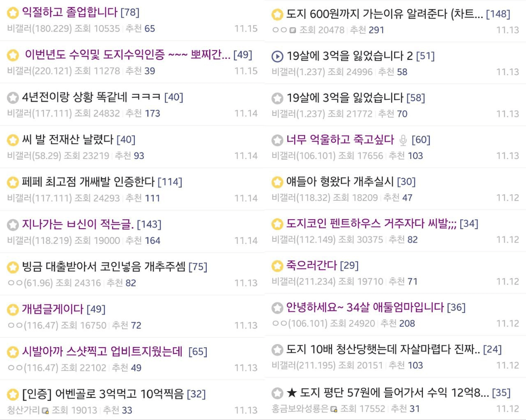
Task: Open the post 페페 최고점 개쌔발 인증한다
Action: (x=88, y=182)
